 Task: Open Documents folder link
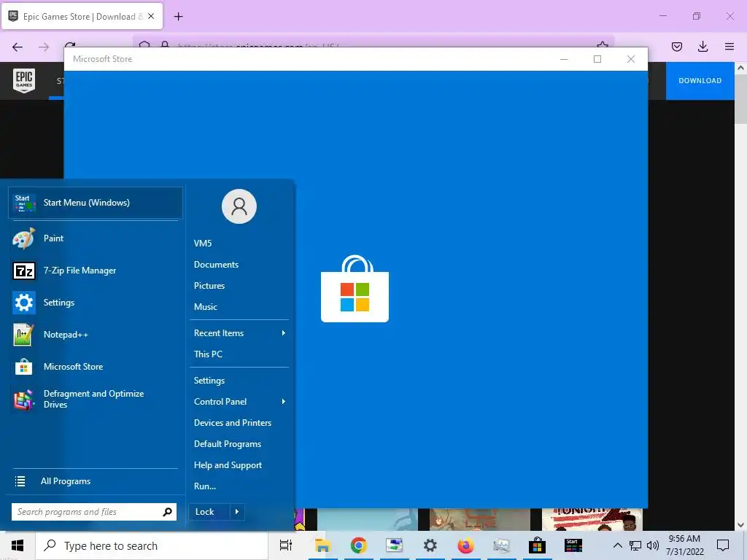216,264
